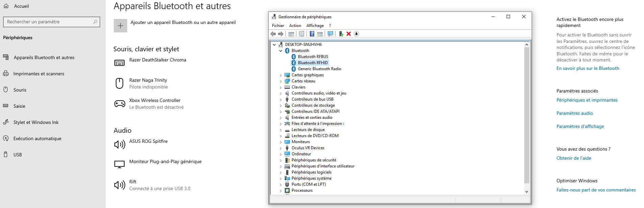Collapse the Bluetooth category
This screenshot has height=208, width=644.
(280, 51)
